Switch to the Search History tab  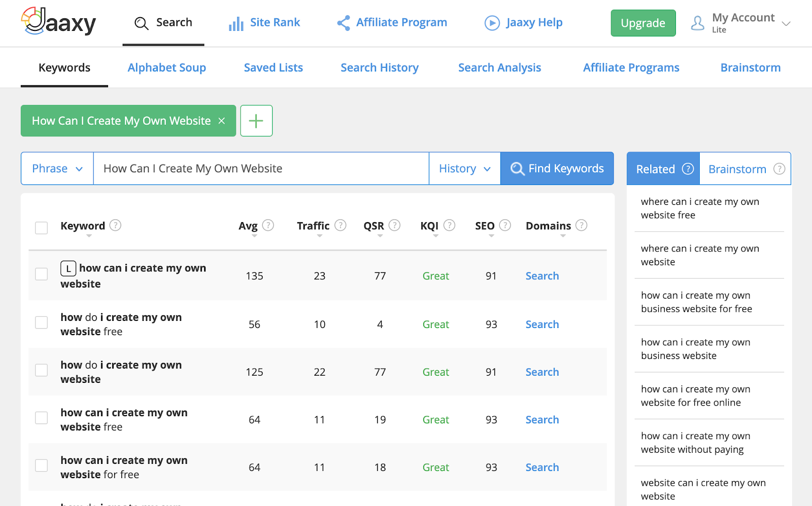tap(380, 67)
